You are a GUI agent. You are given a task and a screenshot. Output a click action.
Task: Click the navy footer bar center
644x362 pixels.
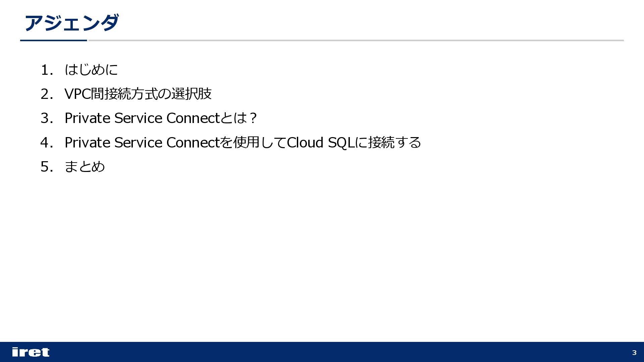322,352
